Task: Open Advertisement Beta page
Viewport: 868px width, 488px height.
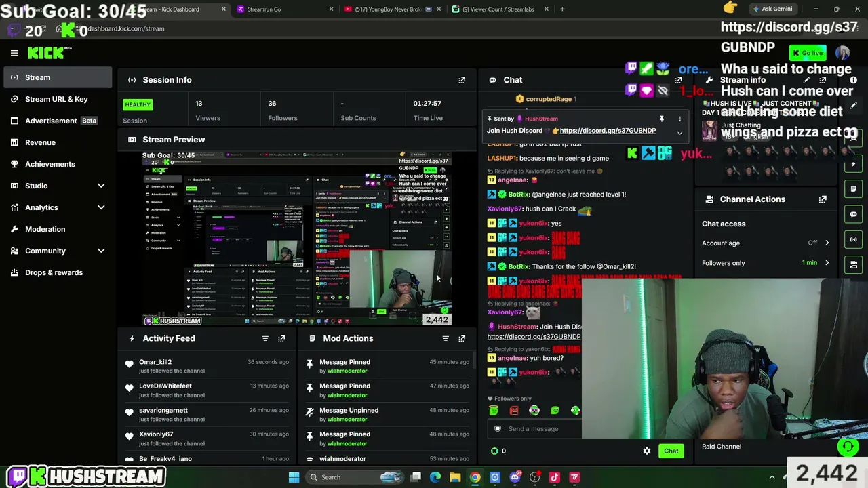Action: (x=58, y=121)
